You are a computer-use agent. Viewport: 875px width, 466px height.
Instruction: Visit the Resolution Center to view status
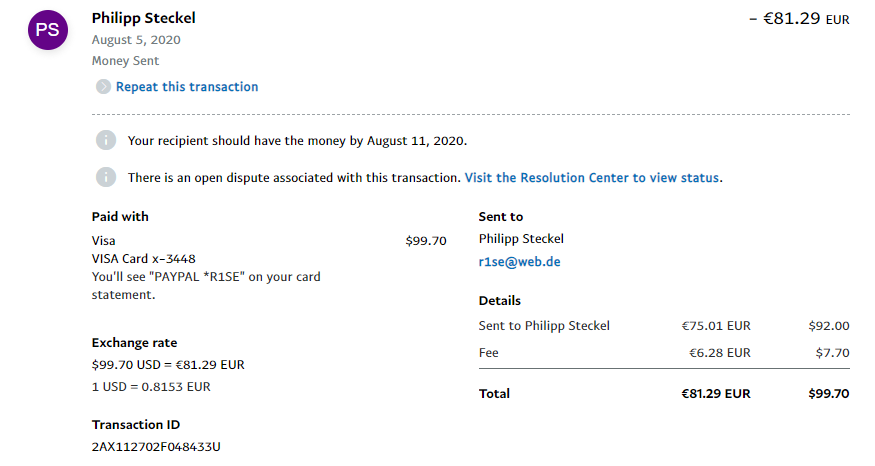[592, 178]
